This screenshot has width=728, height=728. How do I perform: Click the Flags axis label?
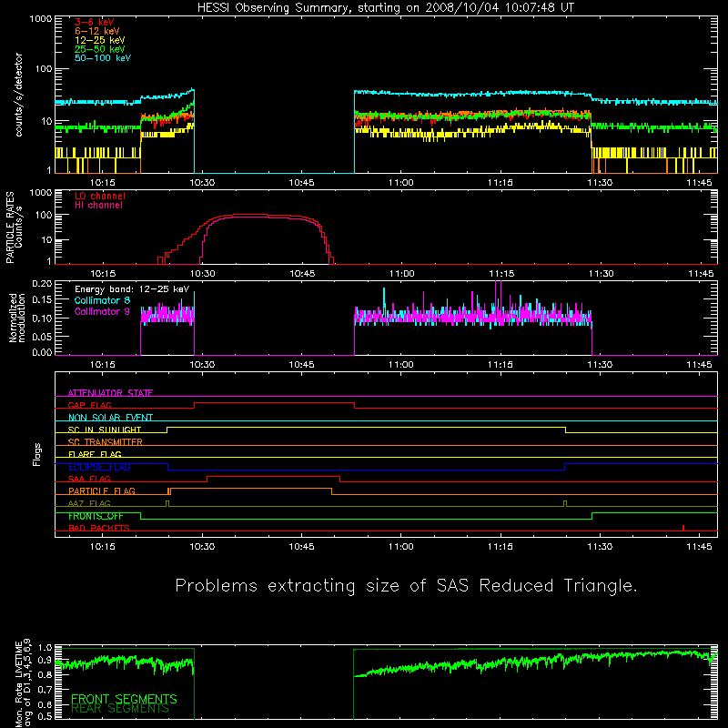(36, 454)
